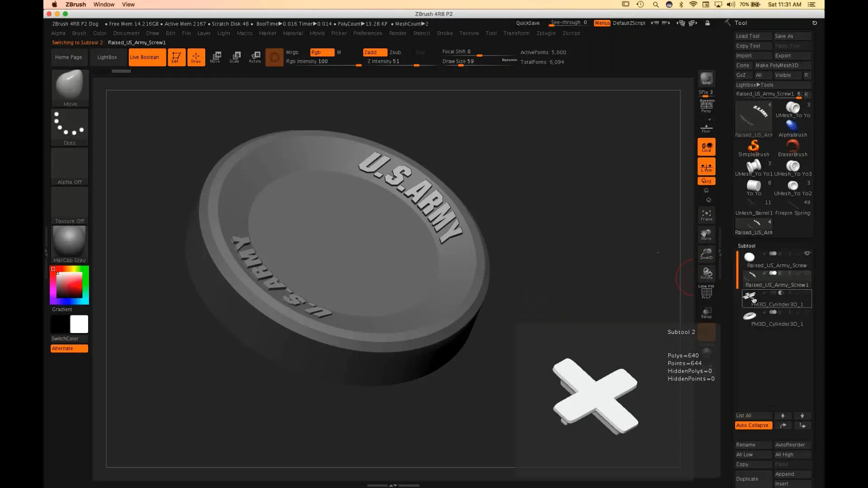Click the Frame mesh icon
The height and width of the screenshot is (488, 868).
[x=706, y=215]
